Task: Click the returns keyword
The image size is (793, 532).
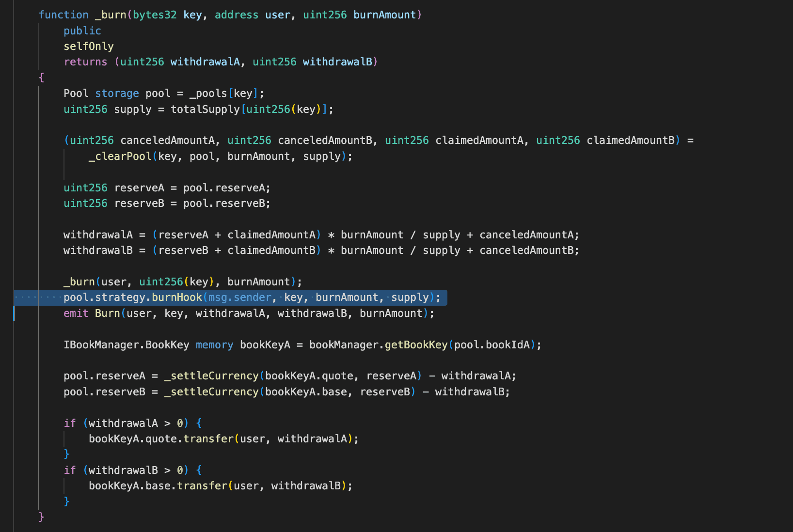Action: pyautogui.click(x=85, y=62)
